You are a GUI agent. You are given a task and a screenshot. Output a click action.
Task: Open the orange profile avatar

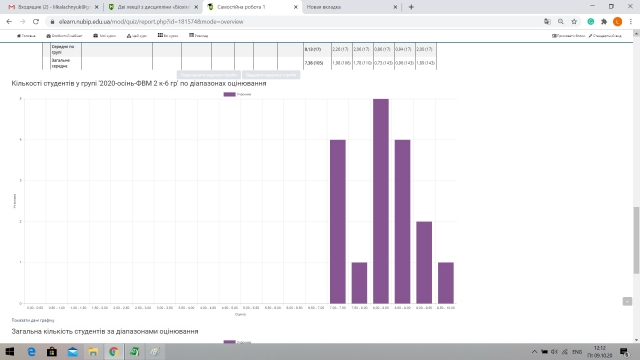(x=618, y=22)
